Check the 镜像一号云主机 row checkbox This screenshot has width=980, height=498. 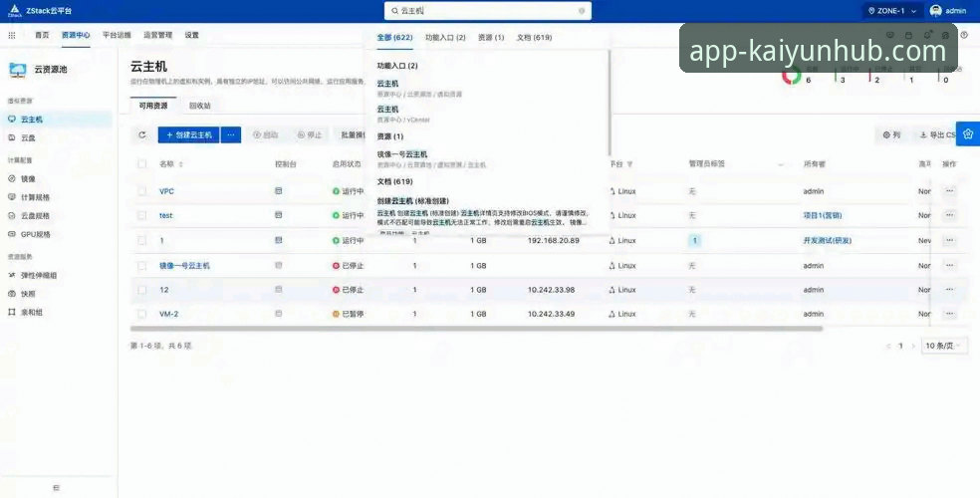click(x=141, y=266)
